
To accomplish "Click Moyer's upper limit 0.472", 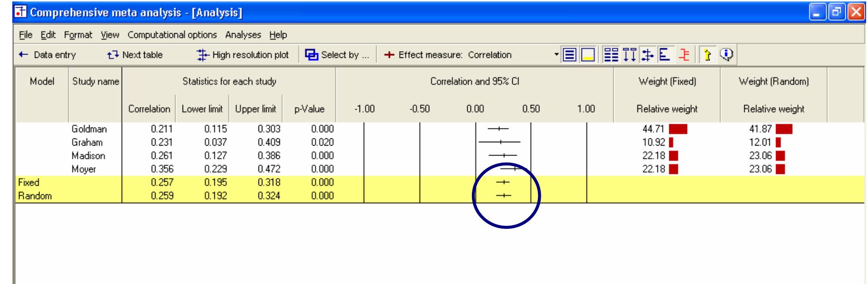I will point(269,169).
